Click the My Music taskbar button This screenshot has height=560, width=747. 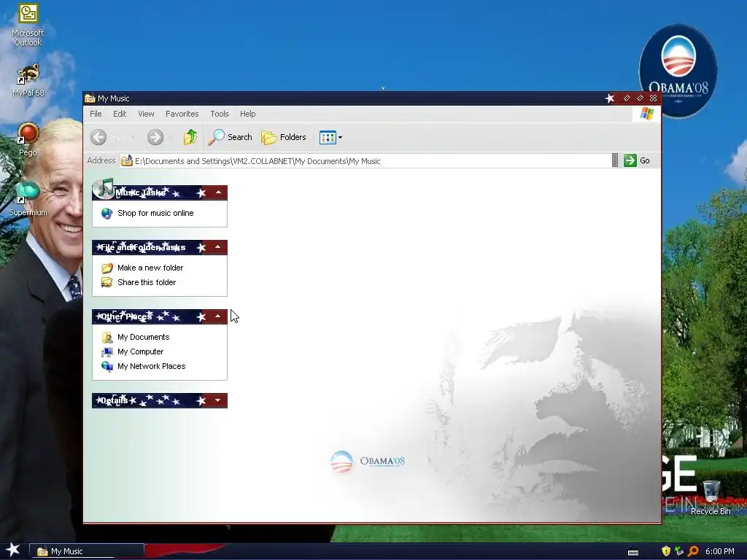pyautogui.click(x=87, y=551)
